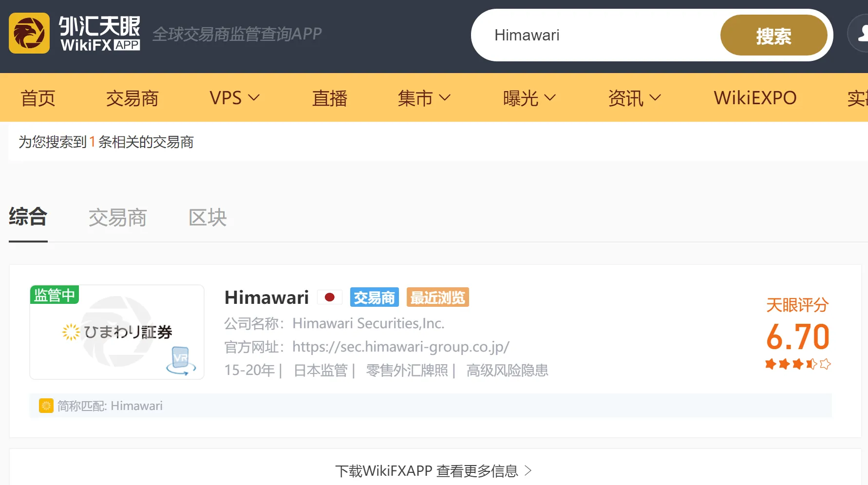Open 交易商 in the navigation bar
The image size is (868, 485).
[132, 98]
